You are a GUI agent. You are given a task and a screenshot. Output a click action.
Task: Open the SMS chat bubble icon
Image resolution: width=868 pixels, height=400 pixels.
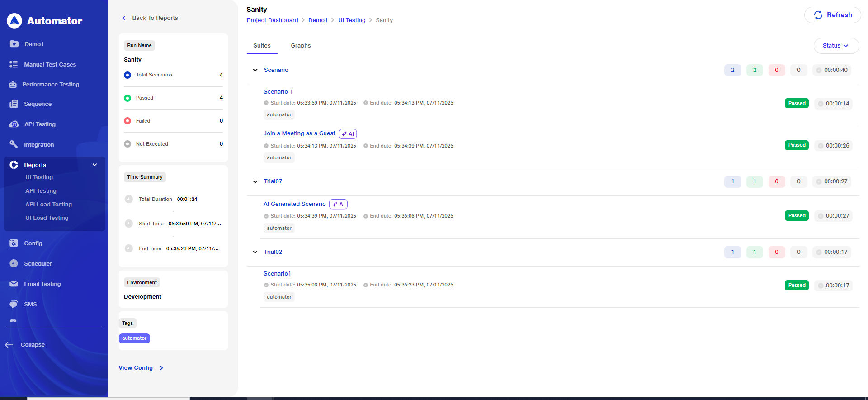click(x=14, y=304)
